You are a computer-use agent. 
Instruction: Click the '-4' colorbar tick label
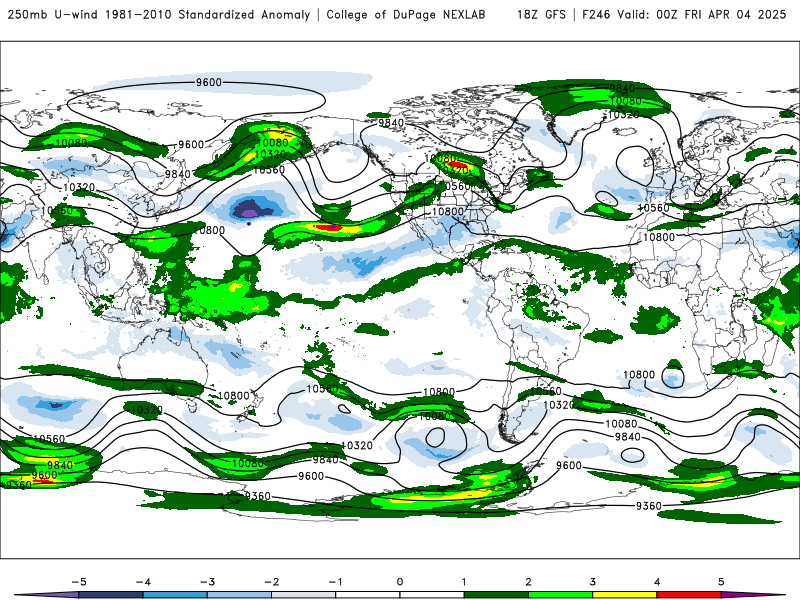pos(143,582)
